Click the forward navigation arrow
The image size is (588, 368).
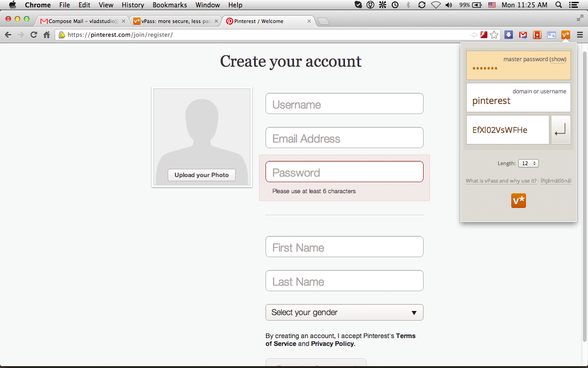[21, 34]
